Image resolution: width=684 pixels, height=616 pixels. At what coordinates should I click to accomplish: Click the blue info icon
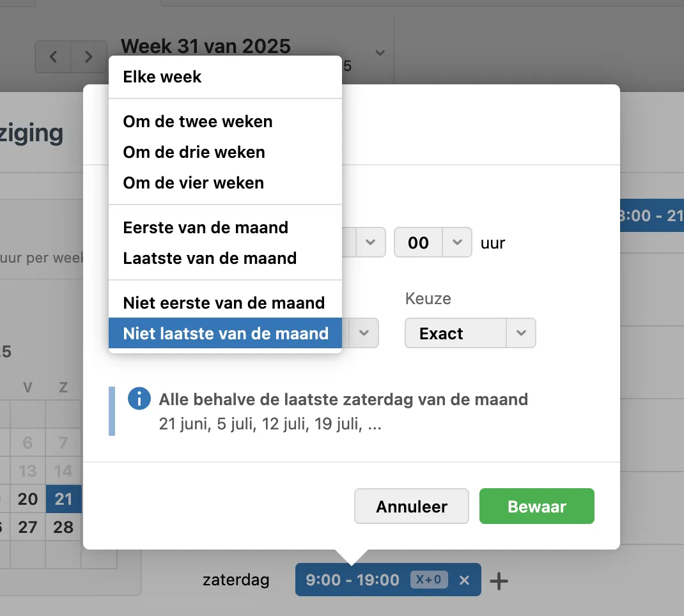click(x=139, y=399)
